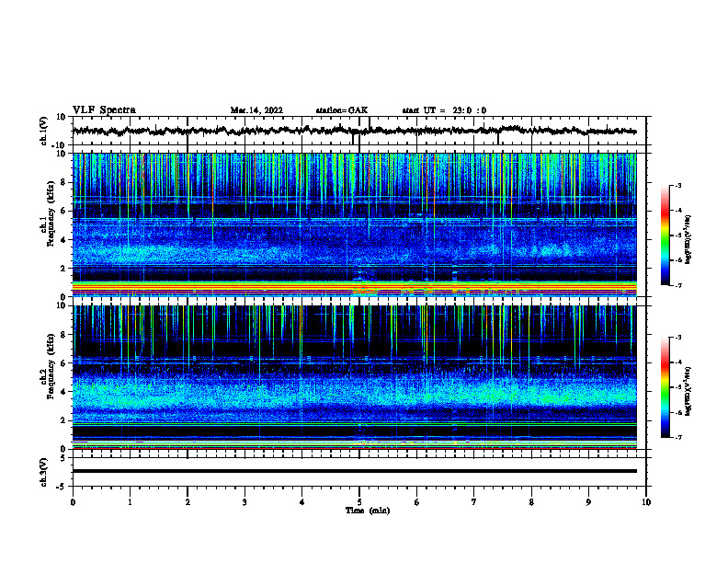Click the ch.1 colorbar log(PSD) label
Screen dimensions: 728x563
688,240
